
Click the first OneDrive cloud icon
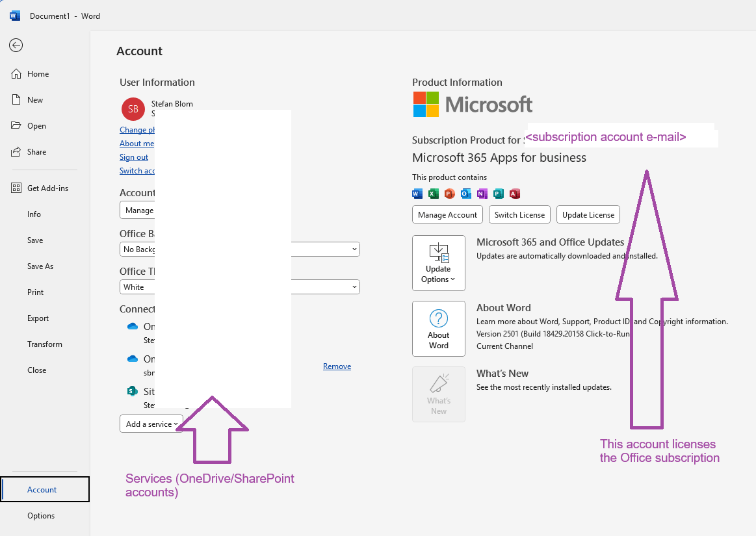point(133,326)
